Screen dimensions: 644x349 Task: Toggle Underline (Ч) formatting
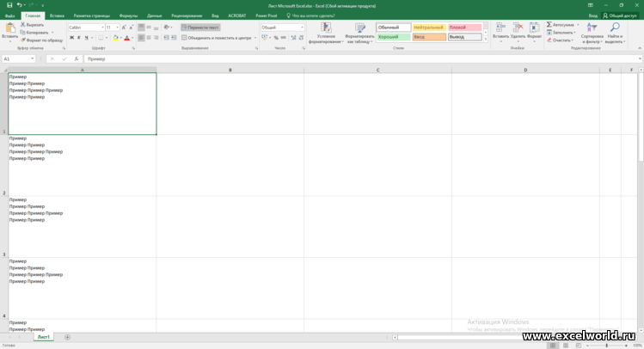click(x=86, y=38)
